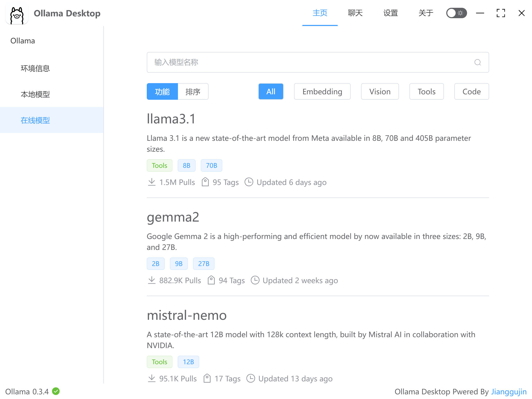
Task: Click the gemma2 27B size tag
Action: coord(204,264)
